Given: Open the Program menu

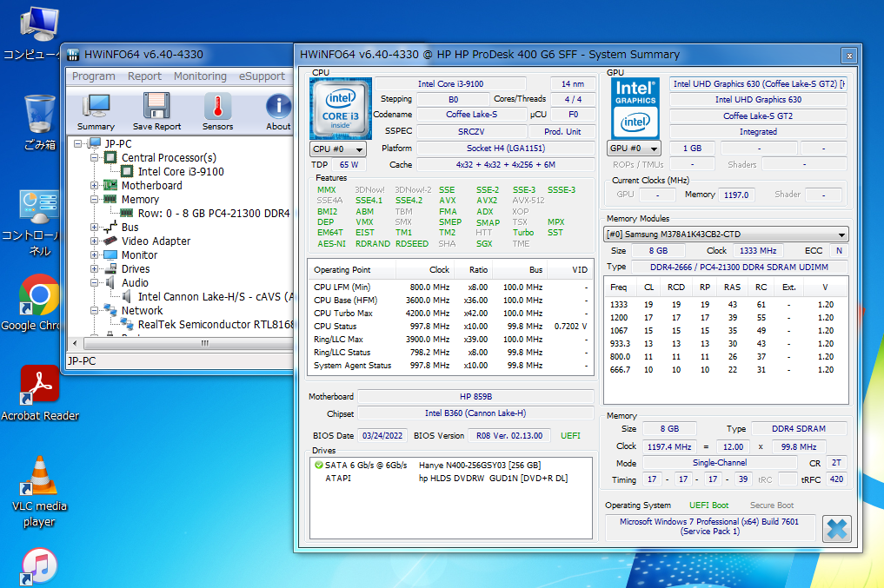Looking at the screenshot, I should [x=93, y=76].
